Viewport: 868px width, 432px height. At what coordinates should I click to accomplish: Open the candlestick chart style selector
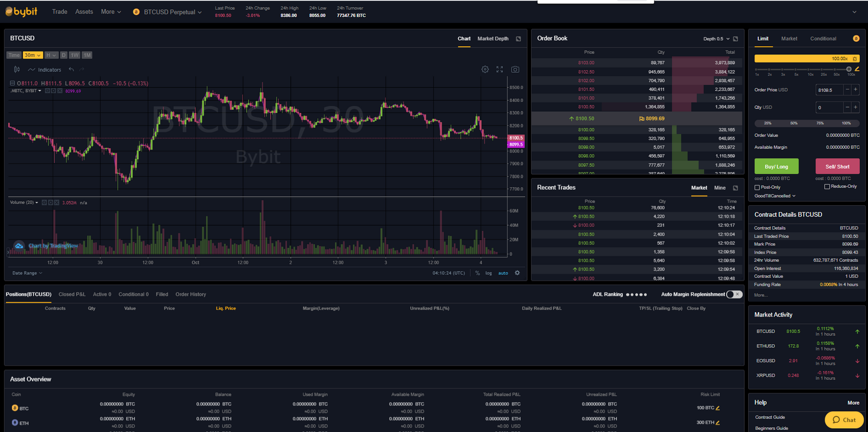pyautogui.click(x=17, y=69)
